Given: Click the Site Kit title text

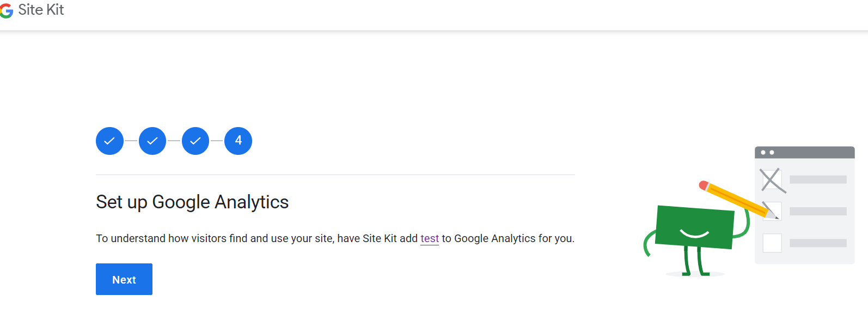Looking at the screenshot, I should coord(41,10).
